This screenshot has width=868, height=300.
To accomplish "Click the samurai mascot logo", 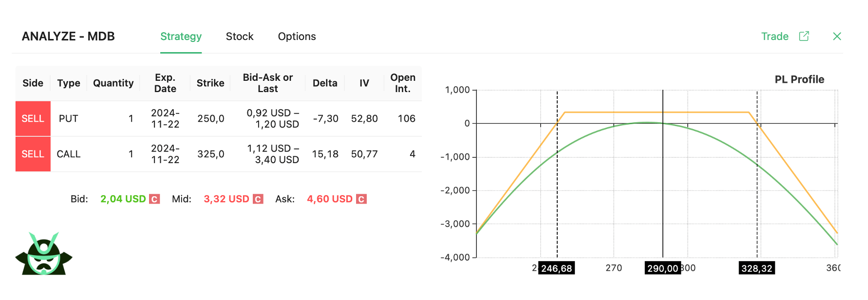I will [x=44, y=254].
